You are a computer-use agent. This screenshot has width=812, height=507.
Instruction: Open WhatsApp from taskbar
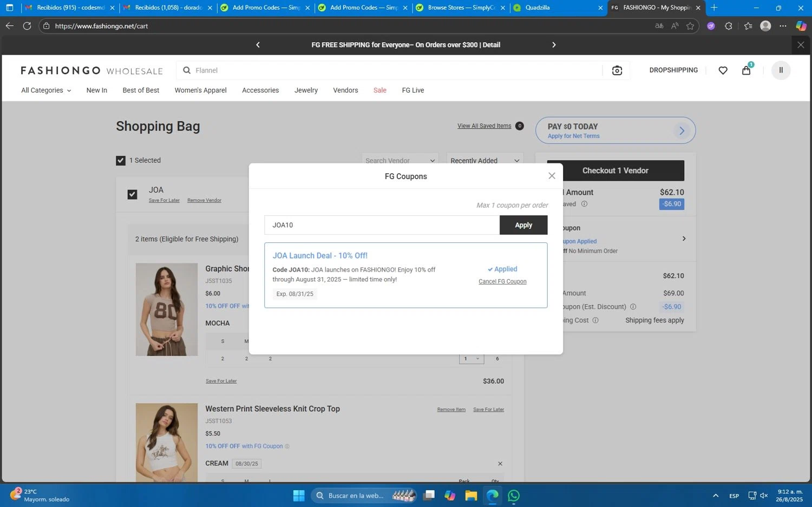click(514, 496)
